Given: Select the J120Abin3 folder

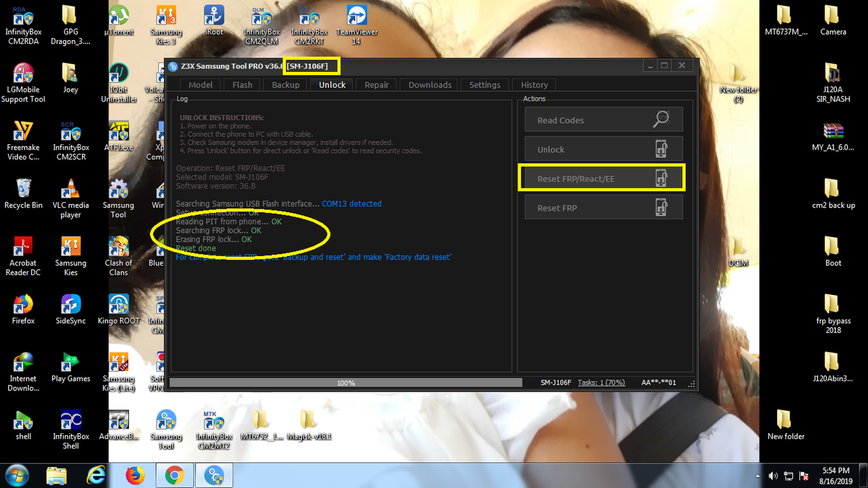Looking at the screenshot, I should coord(833,367).
